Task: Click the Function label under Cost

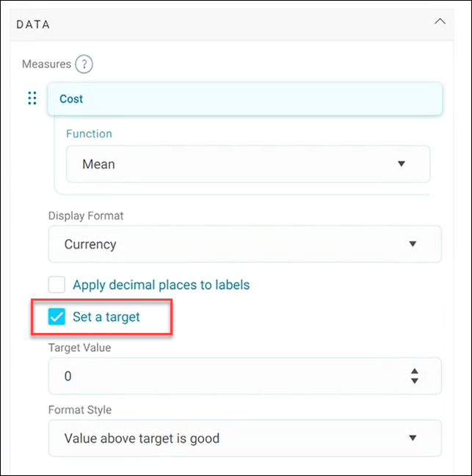Action: (x=89, y=134)
